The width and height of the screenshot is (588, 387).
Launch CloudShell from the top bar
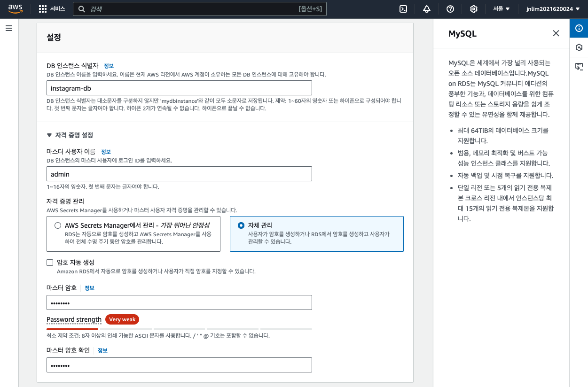(403, 9)
